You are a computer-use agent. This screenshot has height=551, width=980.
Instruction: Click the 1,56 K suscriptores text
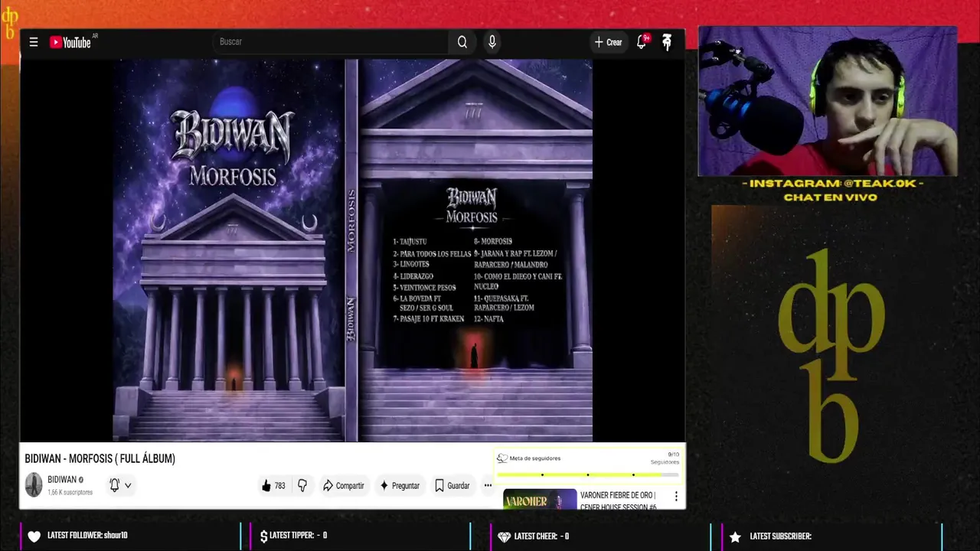pyautogui.click(x=70, y=493)
